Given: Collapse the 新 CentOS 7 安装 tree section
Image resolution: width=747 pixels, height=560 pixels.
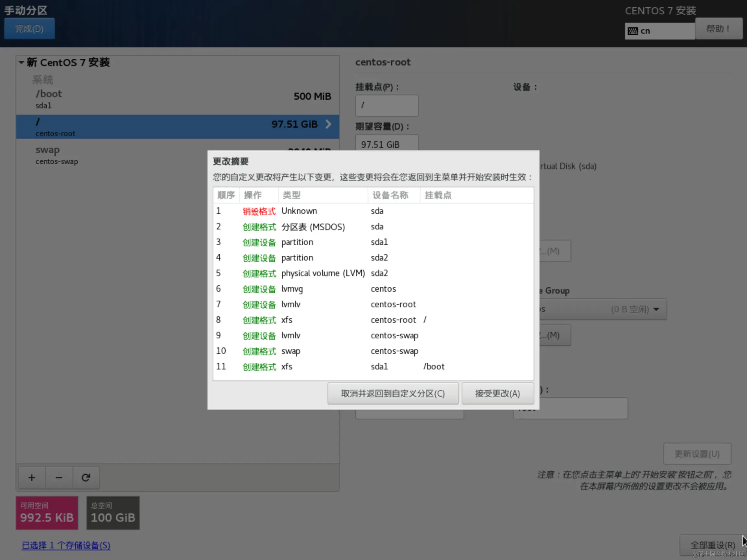Looking at the screenshot, I should pos(21,62).
